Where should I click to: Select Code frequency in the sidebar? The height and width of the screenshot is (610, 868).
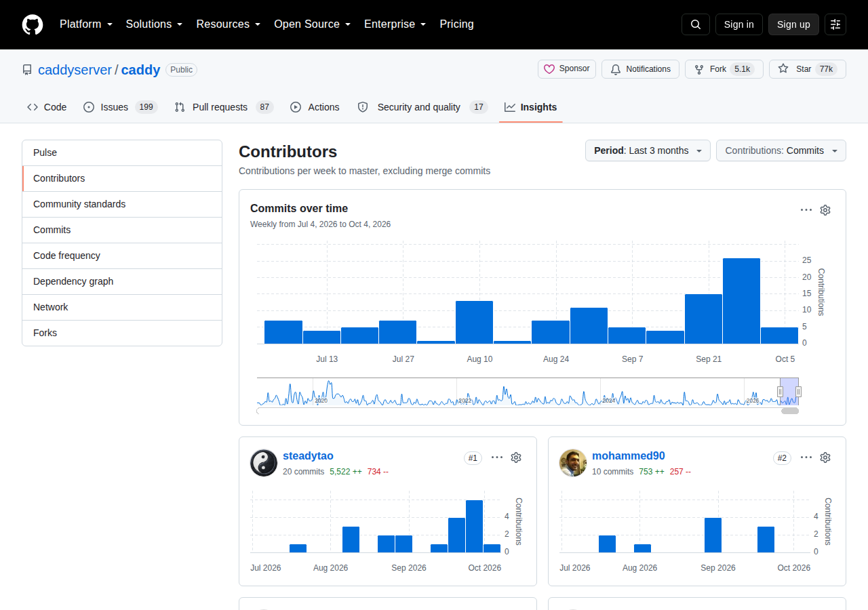[x=122, y=256]
